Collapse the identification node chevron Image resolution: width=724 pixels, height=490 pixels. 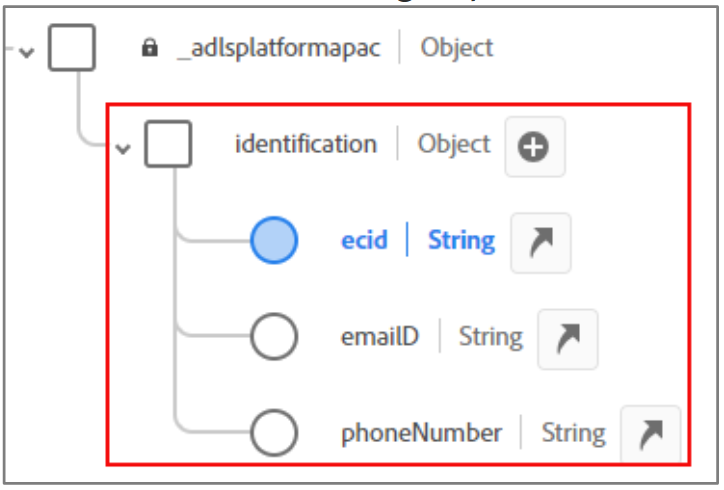click(123, 149)
